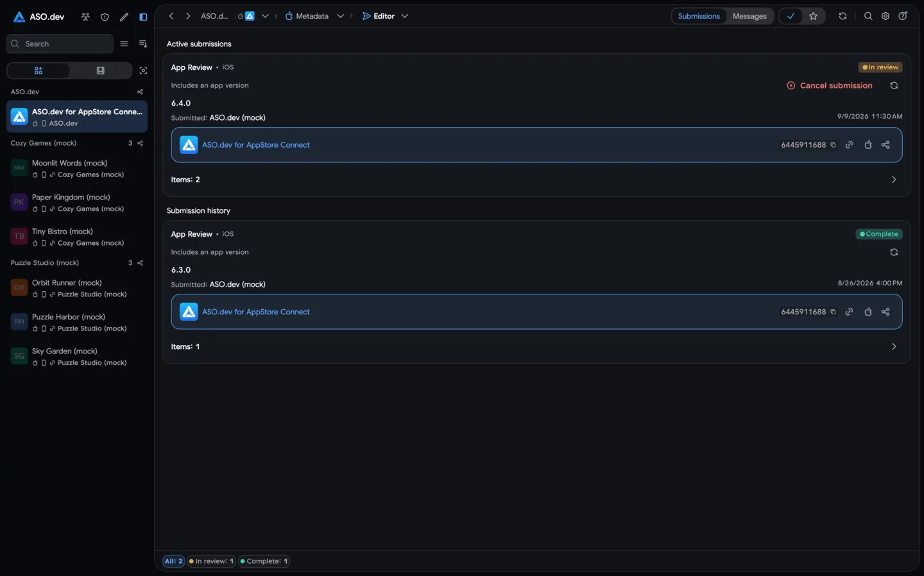Open the Editor breadcrumb dropdown
The height and width of the screenshot is (576, 924).
pyautogui.click(x=405, y=16)
